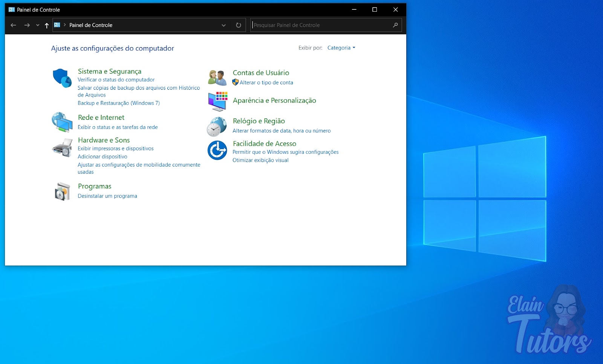Open the recent locations dropdown arrow
The image size is (603, 364).
[38, 25]
